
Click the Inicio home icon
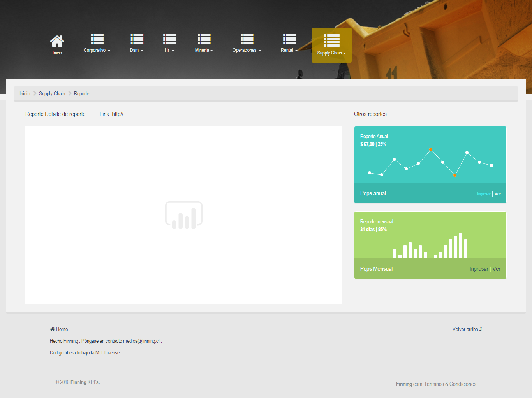tap(57, 41)
